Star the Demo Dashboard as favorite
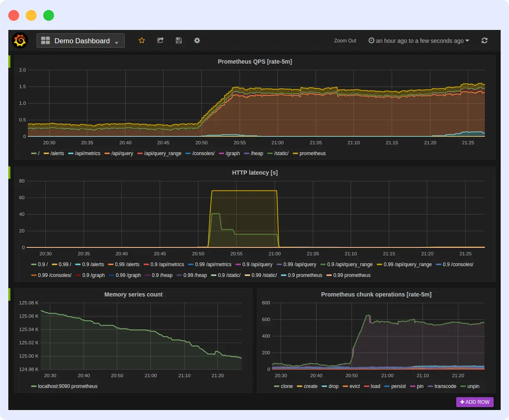 (142, 40)
